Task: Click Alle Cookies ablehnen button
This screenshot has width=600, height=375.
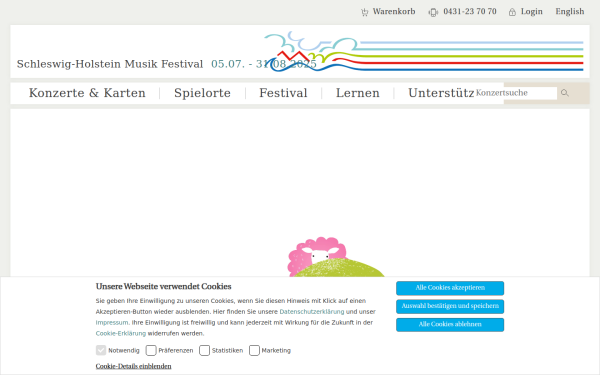Action: coord(450,325)
